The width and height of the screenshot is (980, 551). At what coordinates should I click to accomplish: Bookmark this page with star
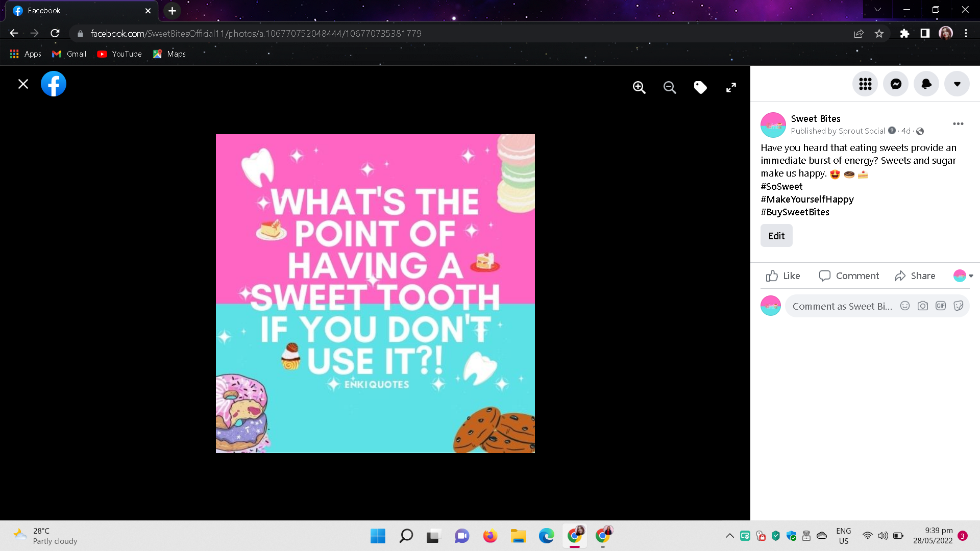pos(879,34)
